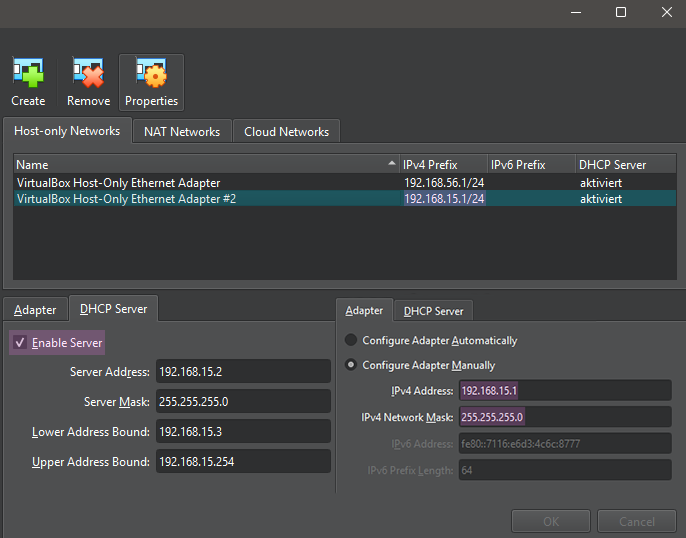Click the IPv6 Prefix column header
The image size is (686, 538).
(x=532, y=165)
